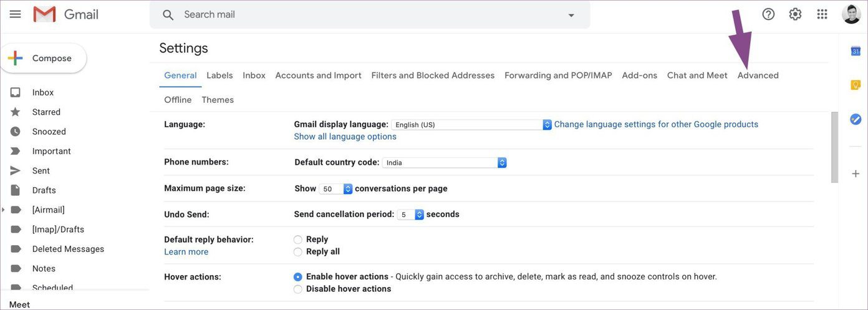Viewport: 868px width, 310px height.
Task: Open the account profile picture
Action: [x=851, y=14]
